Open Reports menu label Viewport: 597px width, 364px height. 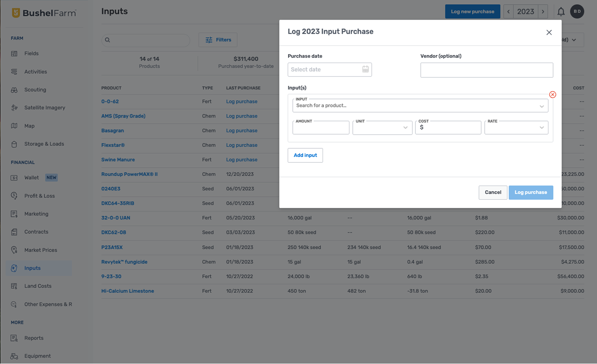click(34, 338)
